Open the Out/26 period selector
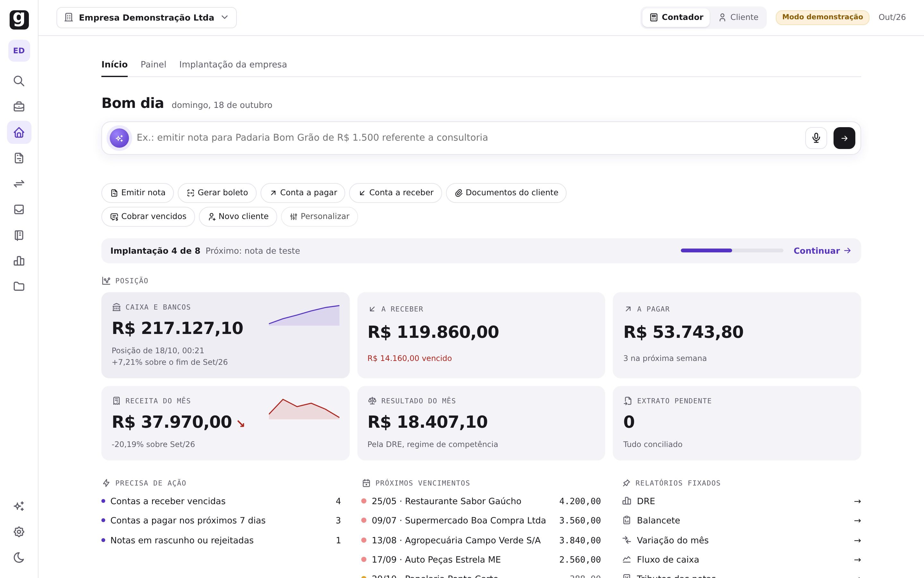The width and height of the screenshot is (924, 578). pyautogui.click(x=892, y=17)
